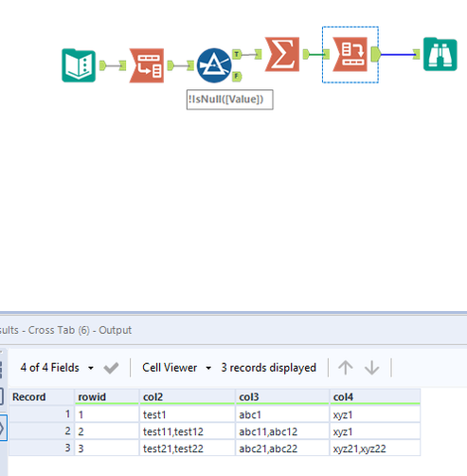
Task: Click the up arrow previous record icon
Action: (346, 368)
